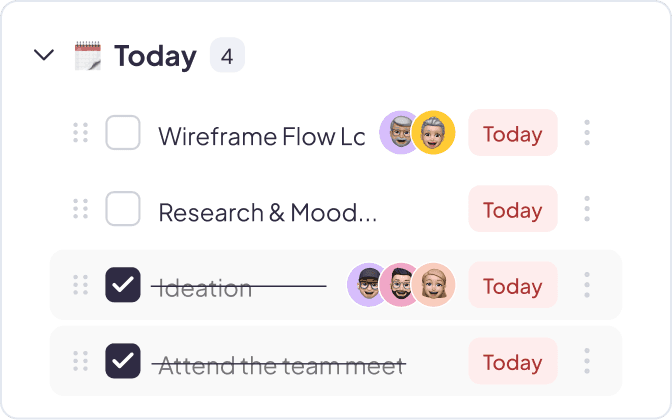The width and height of the screenshot is (672, 420).
Task: Collapse the Today section chevron
Action: pyautogui.click(x=44, y=55)
